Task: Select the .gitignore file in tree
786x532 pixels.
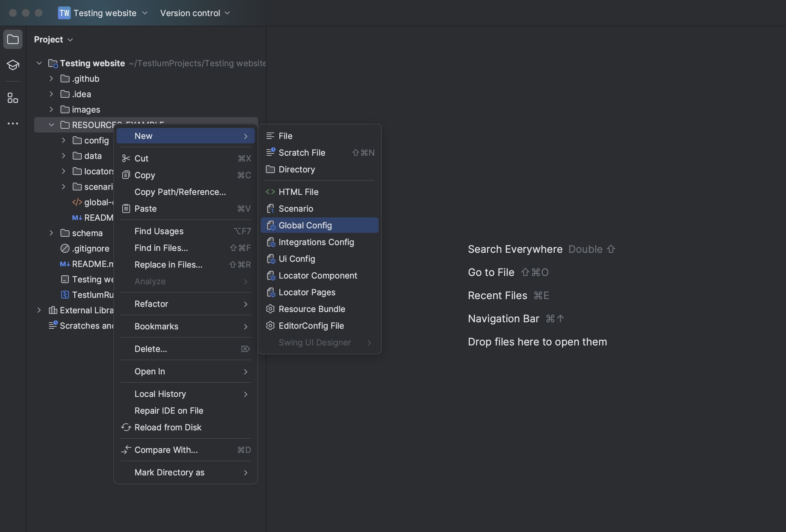Action: [x=90, y=248]
